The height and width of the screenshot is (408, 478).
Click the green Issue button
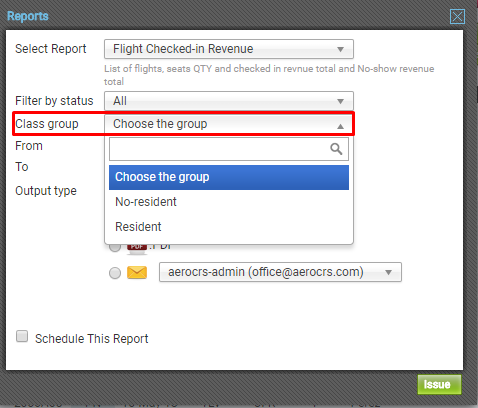click(x=439, y=384)
